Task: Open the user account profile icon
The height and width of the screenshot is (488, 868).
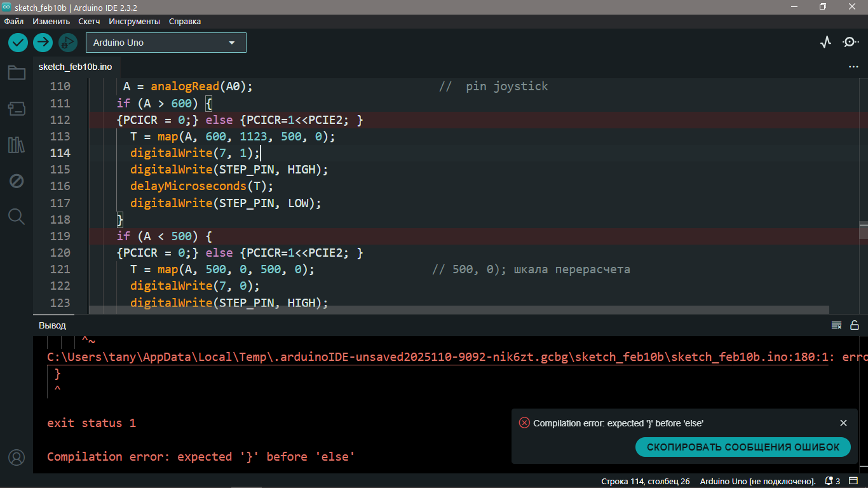Action: tap(17, 457)
